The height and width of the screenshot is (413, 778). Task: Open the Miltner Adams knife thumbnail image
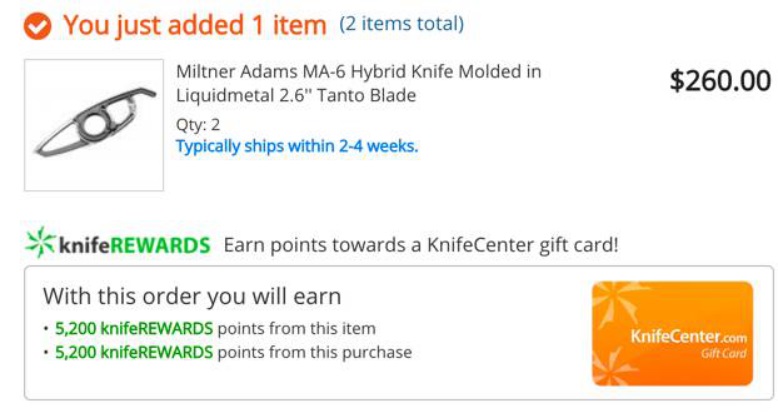tap(94, 125)
